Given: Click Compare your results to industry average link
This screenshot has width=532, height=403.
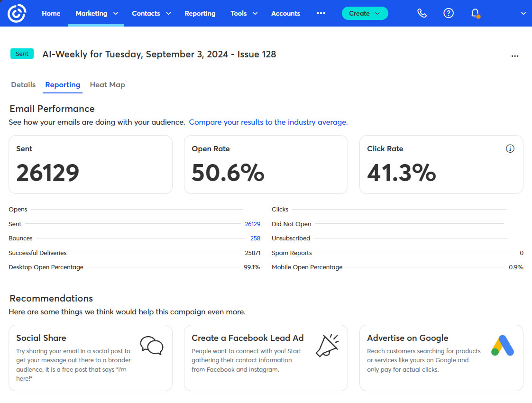Looking at the screenshot, I should (x=268, y=122).
